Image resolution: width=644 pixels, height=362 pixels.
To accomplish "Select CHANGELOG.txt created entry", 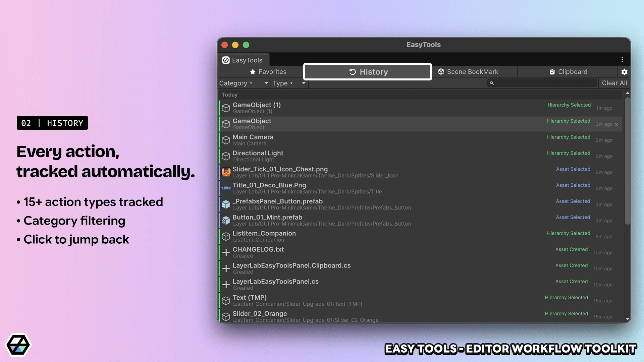I will 421,252.
